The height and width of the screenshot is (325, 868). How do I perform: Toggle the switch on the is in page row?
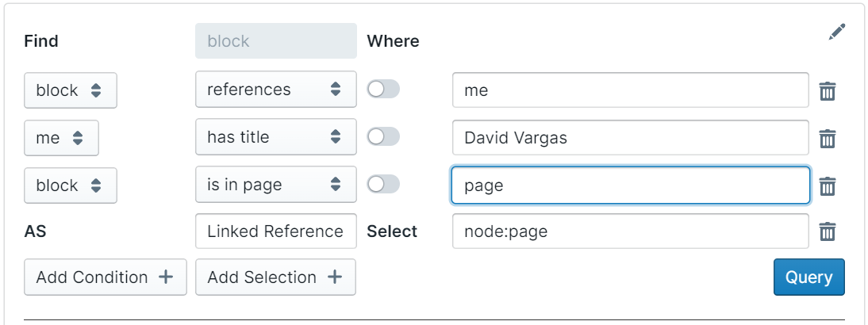(x=383, y=185)
